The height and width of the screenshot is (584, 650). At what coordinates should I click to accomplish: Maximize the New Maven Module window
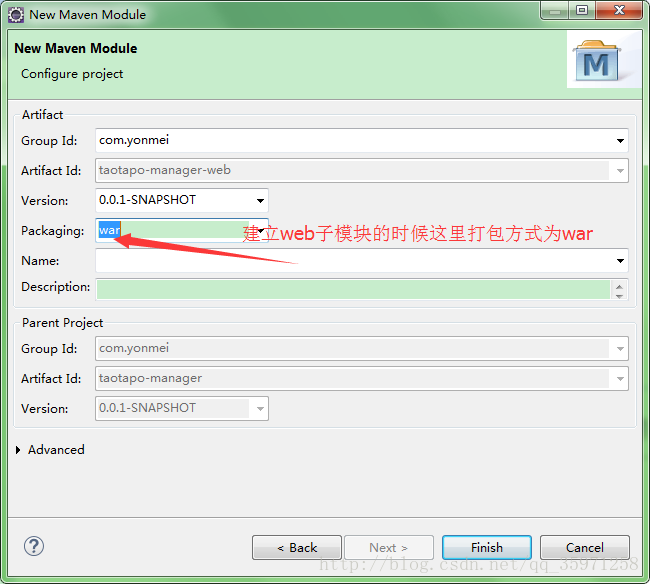pos(582,10)
